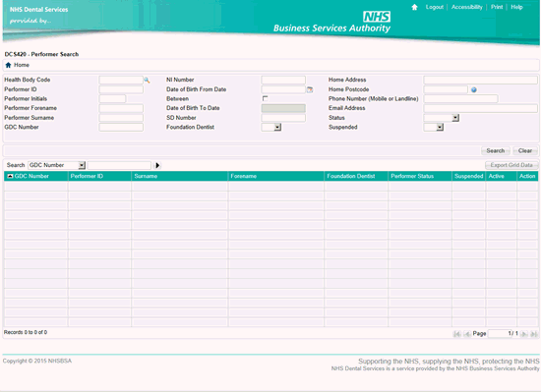The height and width of the screenshot is (392, 541).
Task: Click 'DCS420 - Performer Search' title
Action: tap(41, 54)
